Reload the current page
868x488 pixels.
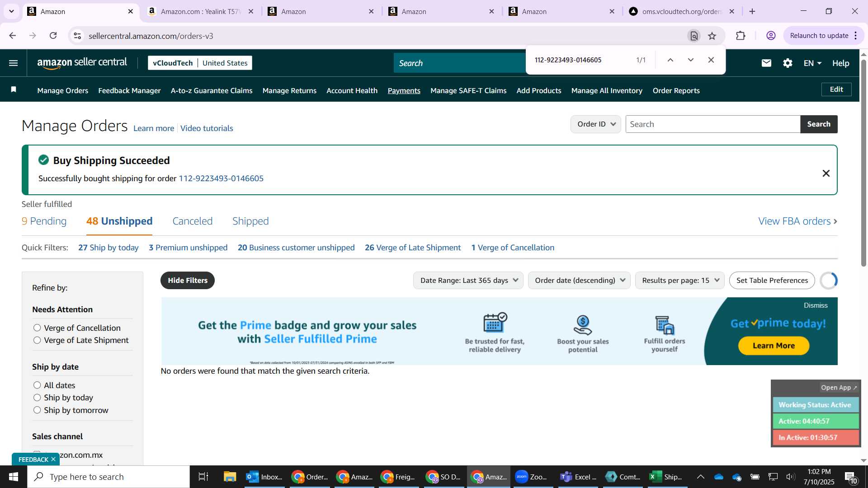(x=53, y=36)
